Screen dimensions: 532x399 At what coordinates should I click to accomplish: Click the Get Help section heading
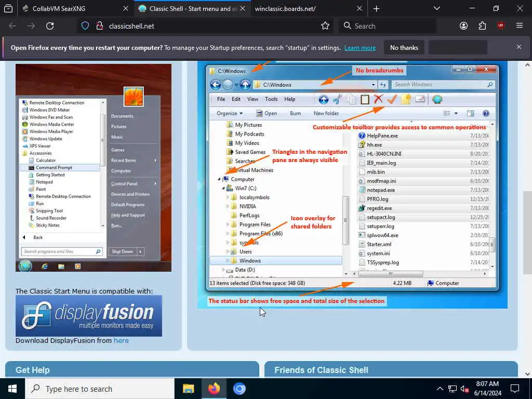[33, 370]
